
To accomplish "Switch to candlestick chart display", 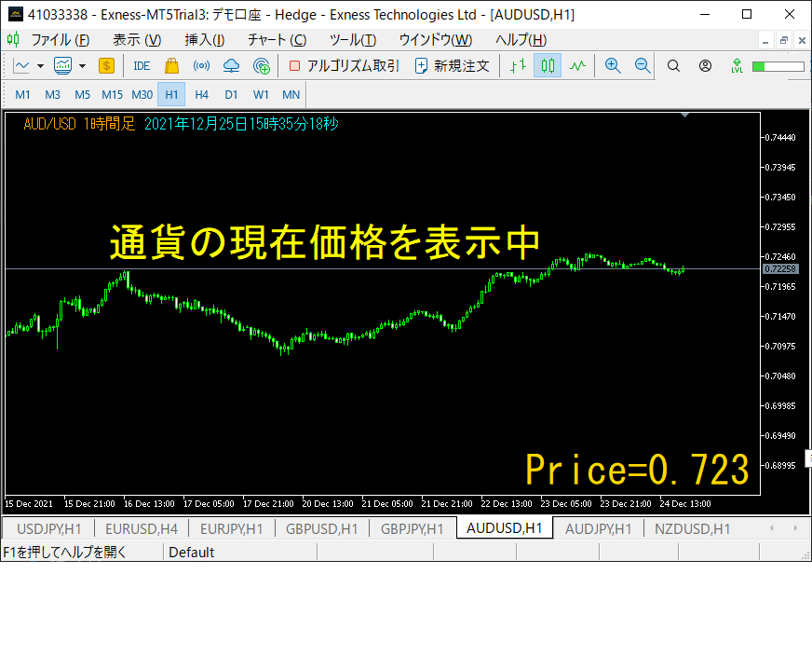I will coord(548,66).
